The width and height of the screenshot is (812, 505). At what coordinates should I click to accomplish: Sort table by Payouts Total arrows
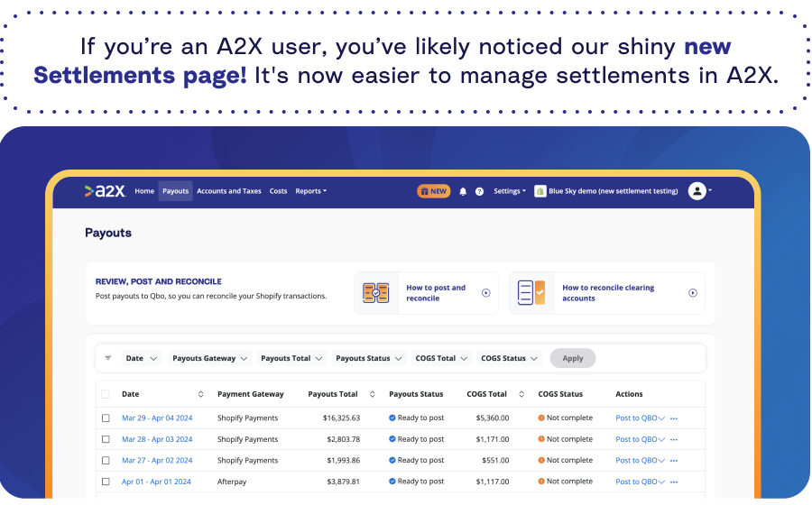(372, 394)
